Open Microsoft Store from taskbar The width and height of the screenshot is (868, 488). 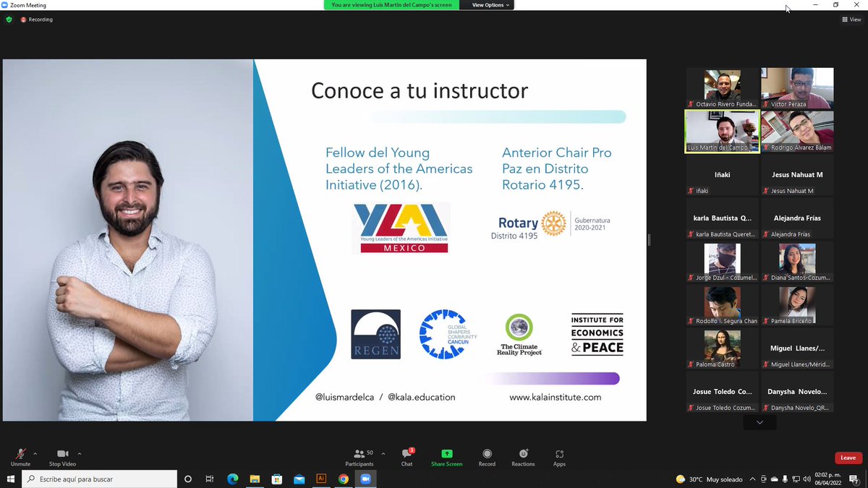click(x=277, y=479)
